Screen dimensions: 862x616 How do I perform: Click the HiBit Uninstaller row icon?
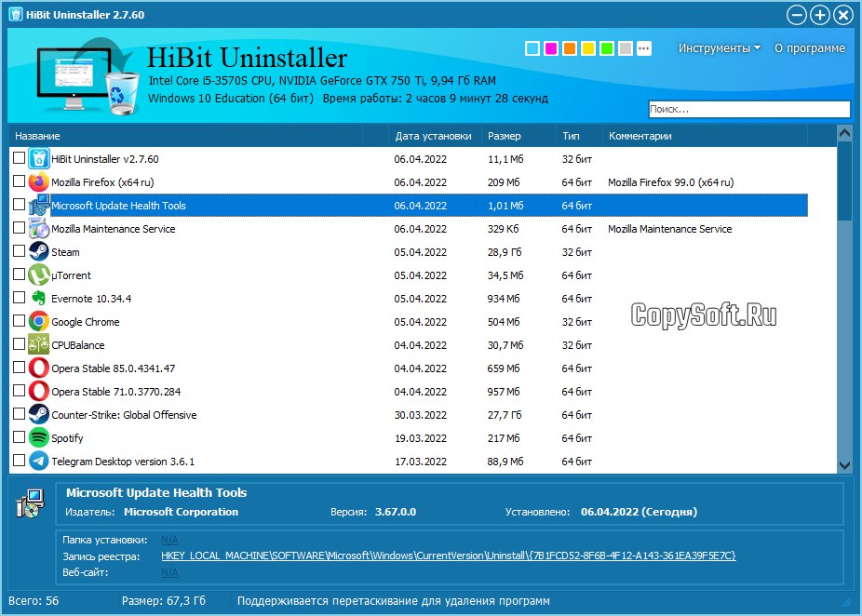(x=39, y=159)
